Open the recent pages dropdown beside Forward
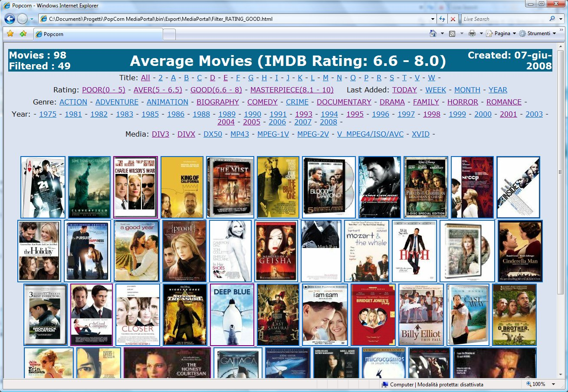568x392 pixels. pyautogui.click(x=32, y=19)
